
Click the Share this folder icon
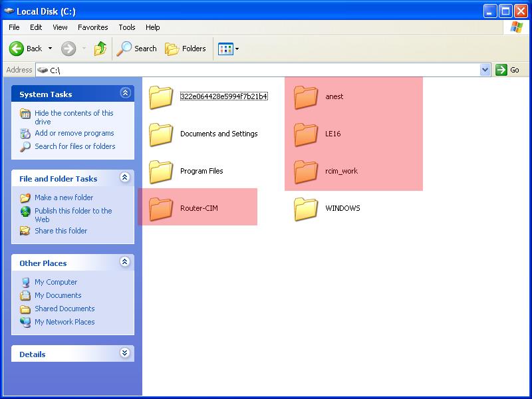pyautogui.click(x=25, y=231)
